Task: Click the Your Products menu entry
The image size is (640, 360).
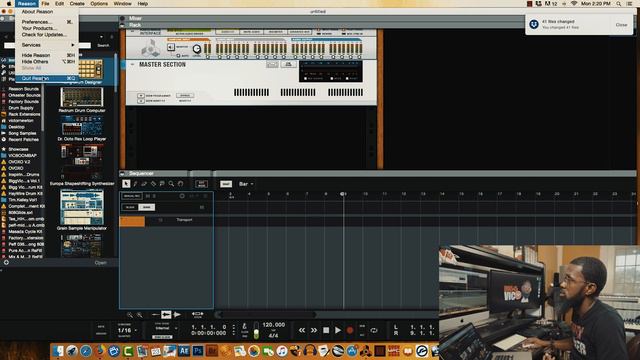Action: coord(47,28)
